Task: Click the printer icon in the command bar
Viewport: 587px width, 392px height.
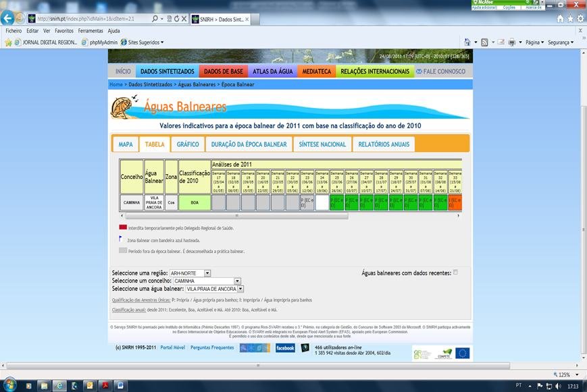Action: (x=511, y=42)
